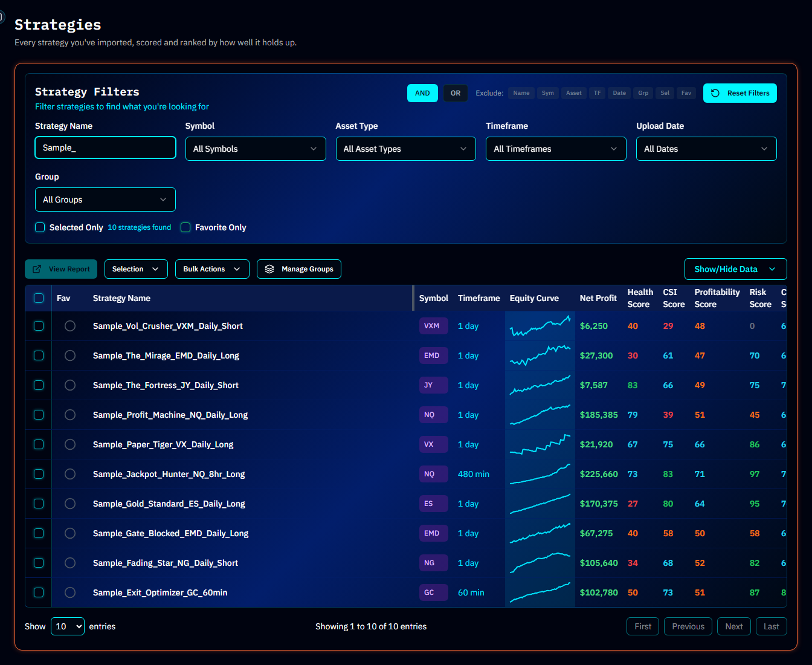The image size is (812, 665).
Task: Favorite the Sample_Paper_Tiger_VX_Daily_Long strategy
Action: (x=70, y=444)
